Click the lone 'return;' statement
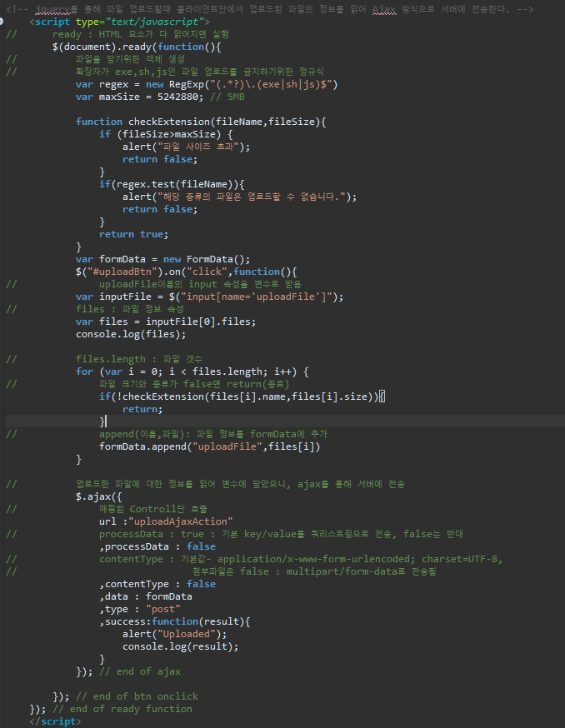This screenshot has width=565, height=728. tap(142, 410)
